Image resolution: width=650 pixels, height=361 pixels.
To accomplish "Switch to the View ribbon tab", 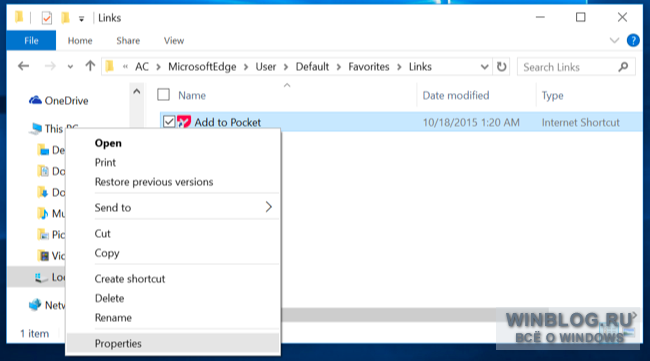I will coord(174,41).
